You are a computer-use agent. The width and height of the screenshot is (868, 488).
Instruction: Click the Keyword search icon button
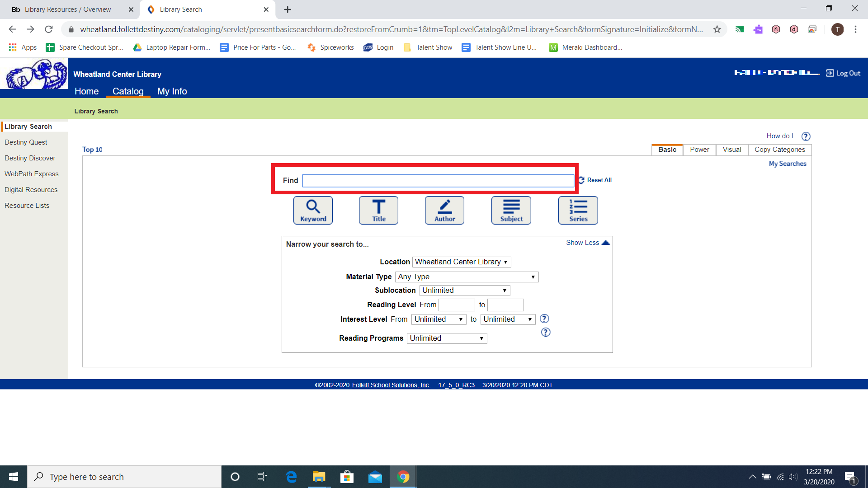click(313, 210)
